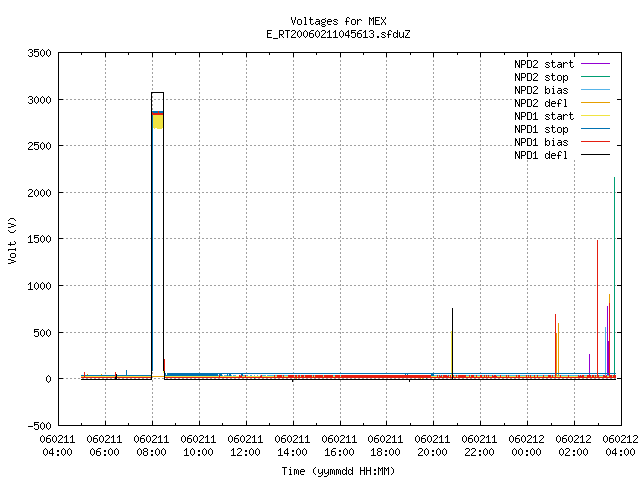Click the green line sample for NPD2 stop

point(596,77)
